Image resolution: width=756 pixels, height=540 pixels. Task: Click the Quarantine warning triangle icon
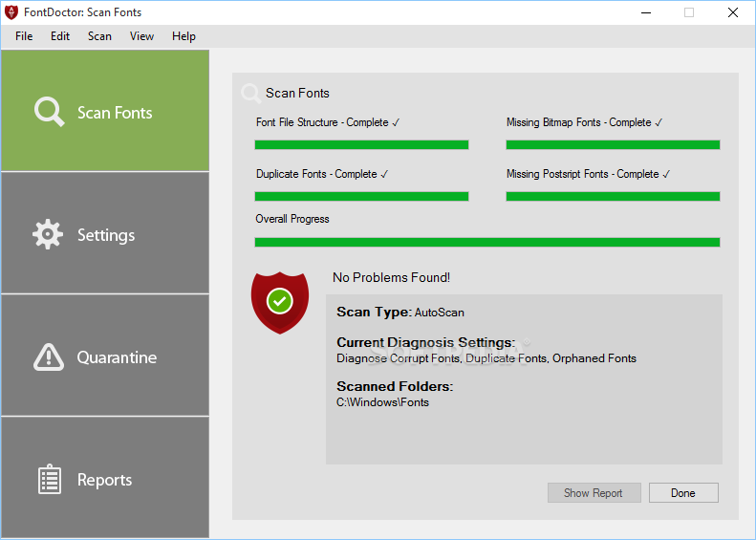(x=48, y=357)
